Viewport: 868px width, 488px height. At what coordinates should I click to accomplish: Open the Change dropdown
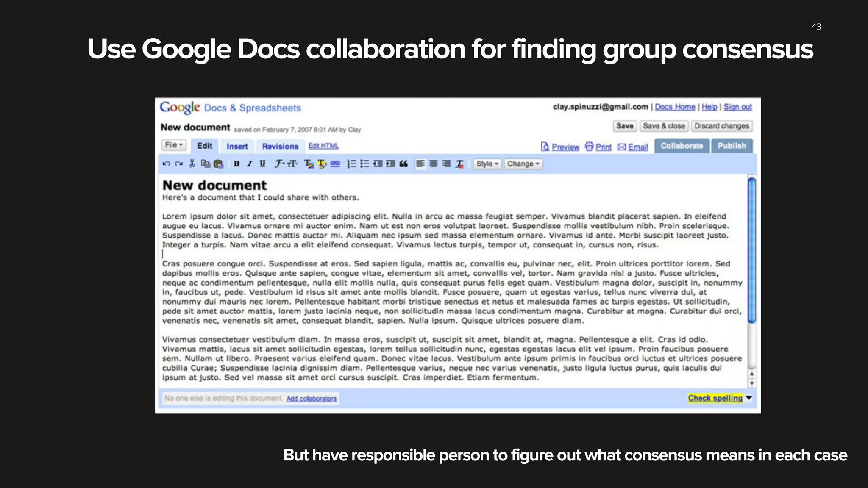pos(523,164)
